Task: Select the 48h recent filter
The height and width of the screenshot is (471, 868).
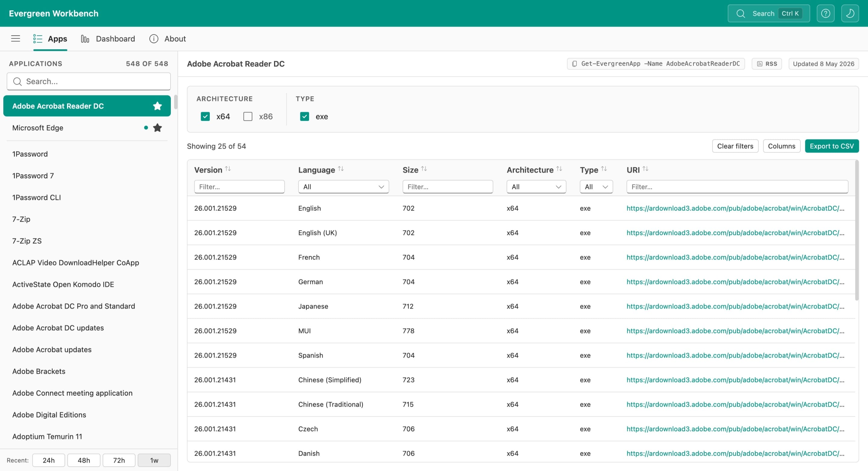Action: click(84, 460)
